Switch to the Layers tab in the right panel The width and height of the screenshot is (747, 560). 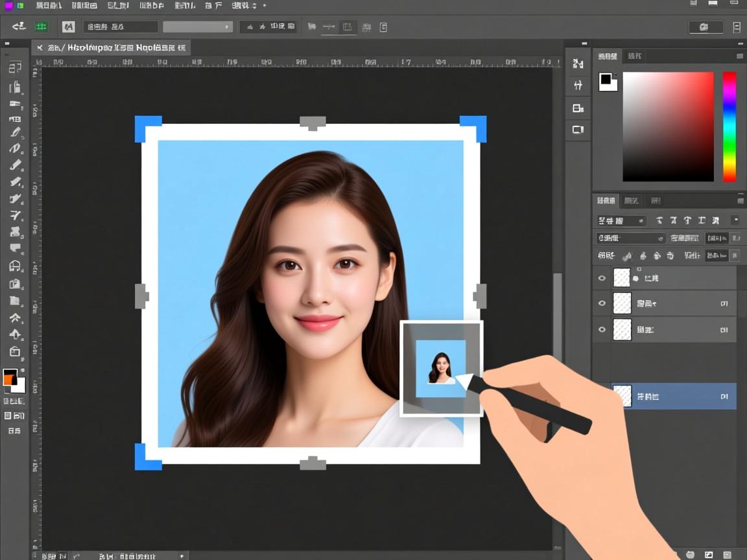pos(606,200)
